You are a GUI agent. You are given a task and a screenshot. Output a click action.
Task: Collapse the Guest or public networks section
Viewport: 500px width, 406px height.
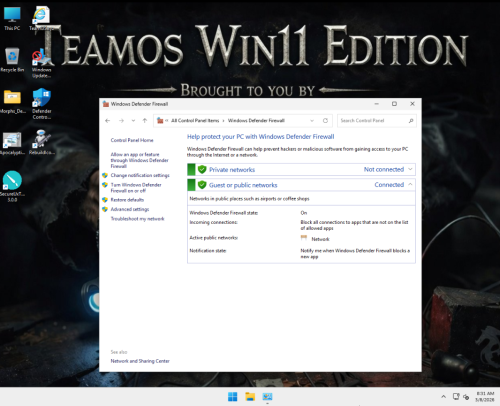410,184
